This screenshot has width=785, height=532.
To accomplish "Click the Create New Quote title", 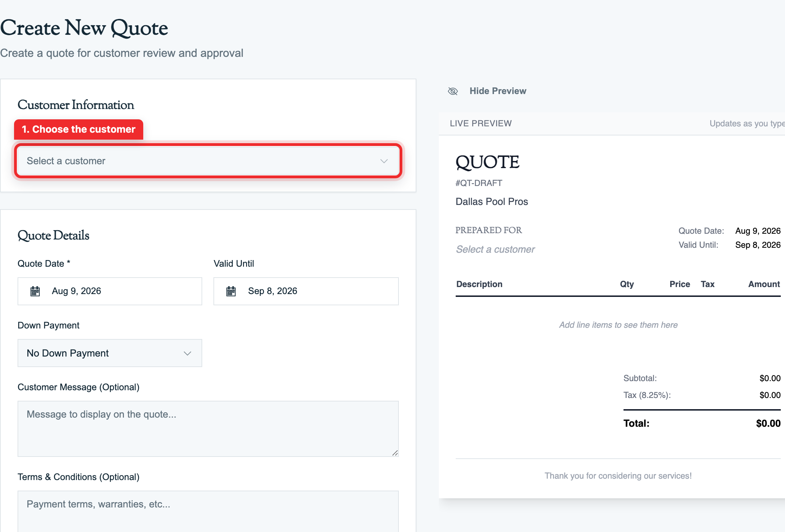I will (x=84, y=28).
